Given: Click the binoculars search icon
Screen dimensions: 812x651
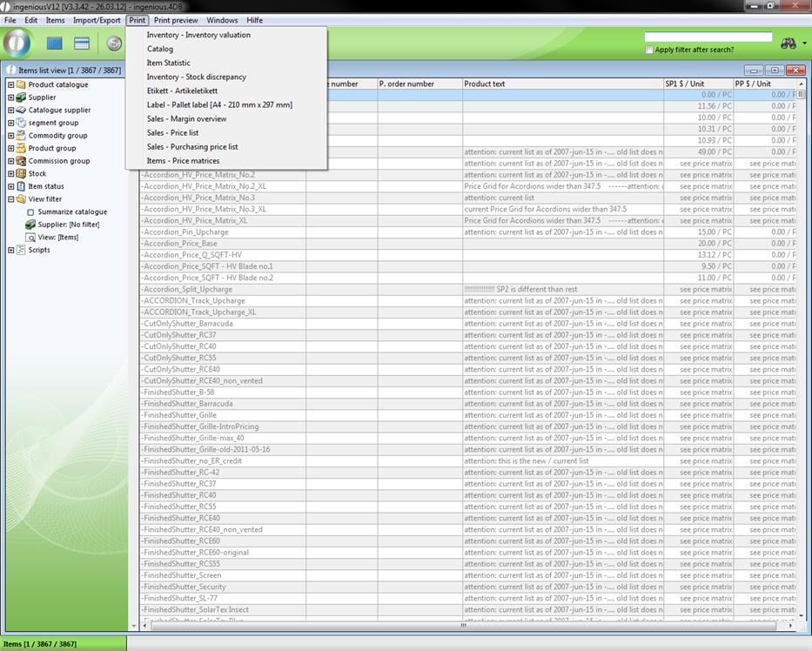Looking at the screenshot, I should 789,43.
